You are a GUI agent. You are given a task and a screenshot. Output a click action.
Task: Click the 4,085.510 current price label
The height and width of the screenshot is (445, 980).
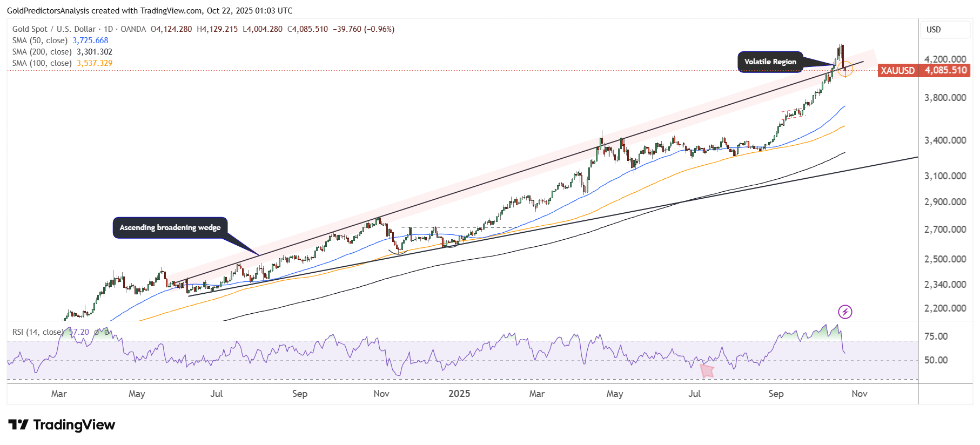point(945,71)
